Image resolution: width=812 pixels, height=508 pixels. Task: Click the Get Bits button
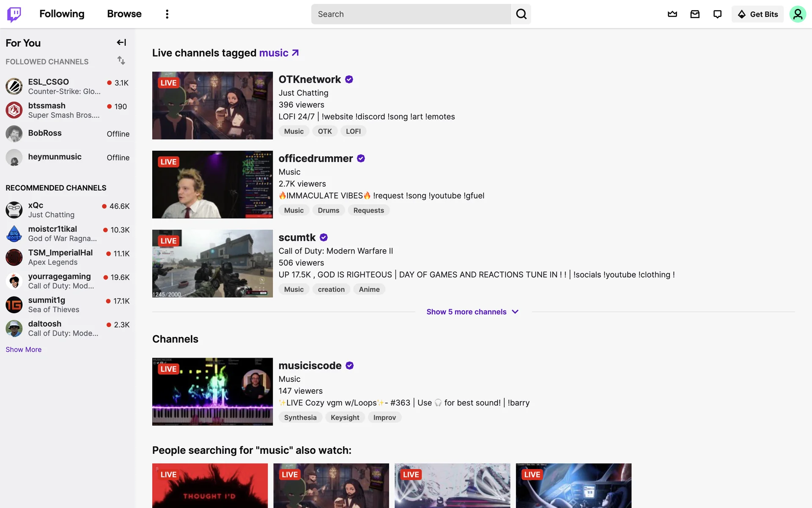click(x=757, y=14)
